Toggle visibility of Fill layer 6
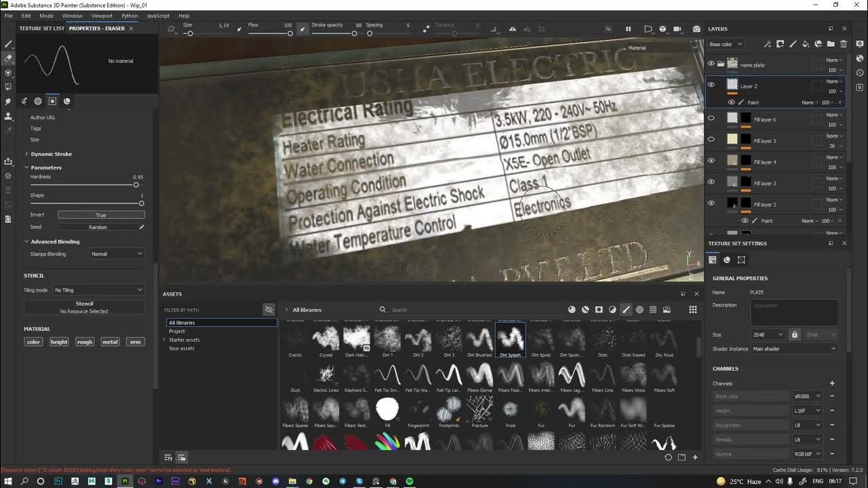Screen dimensions: 868x488 (x=711, y=118)
